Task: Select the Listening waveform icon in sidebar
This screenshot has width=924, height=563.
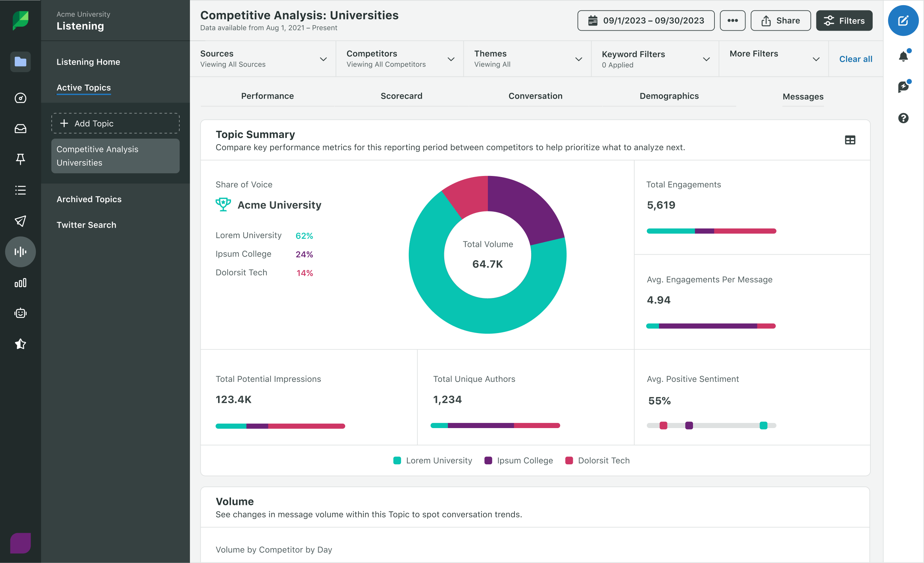Action: (x=20, y=252)
